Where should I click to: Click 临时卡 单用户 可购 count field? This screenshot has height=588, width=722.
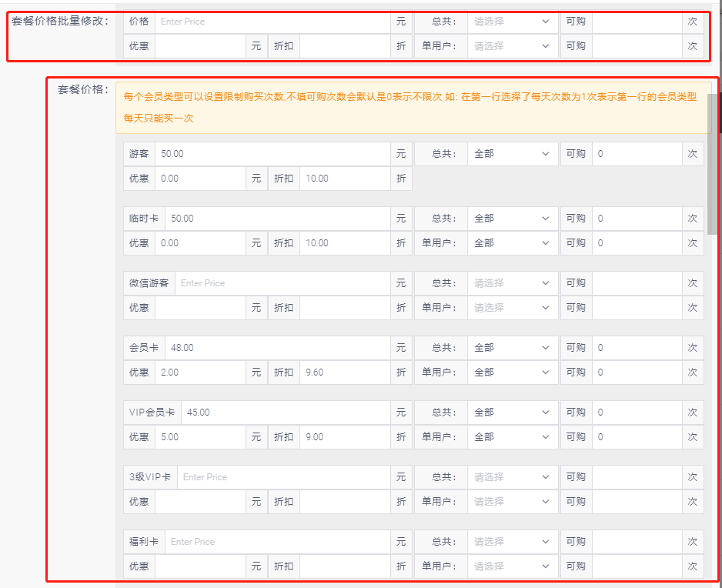pos(637,243)
